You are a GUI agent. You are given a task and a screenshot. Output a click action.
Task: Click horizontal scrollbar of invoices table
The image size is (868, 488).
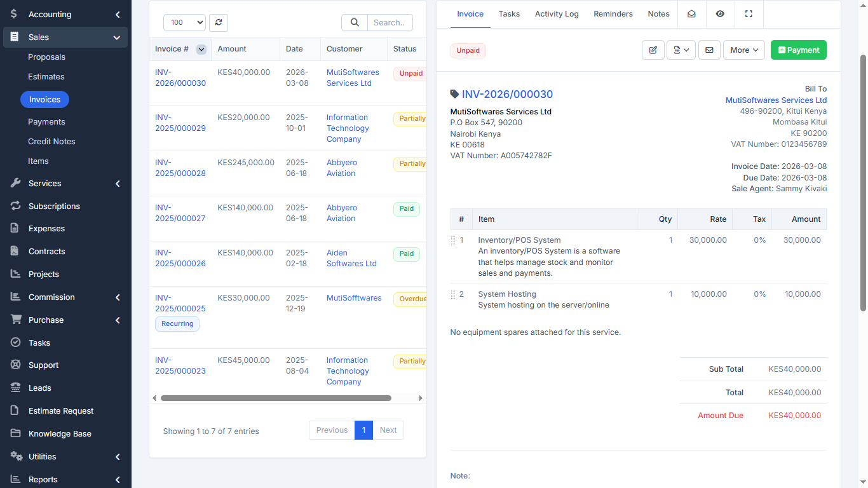click(x=276, y=398)
